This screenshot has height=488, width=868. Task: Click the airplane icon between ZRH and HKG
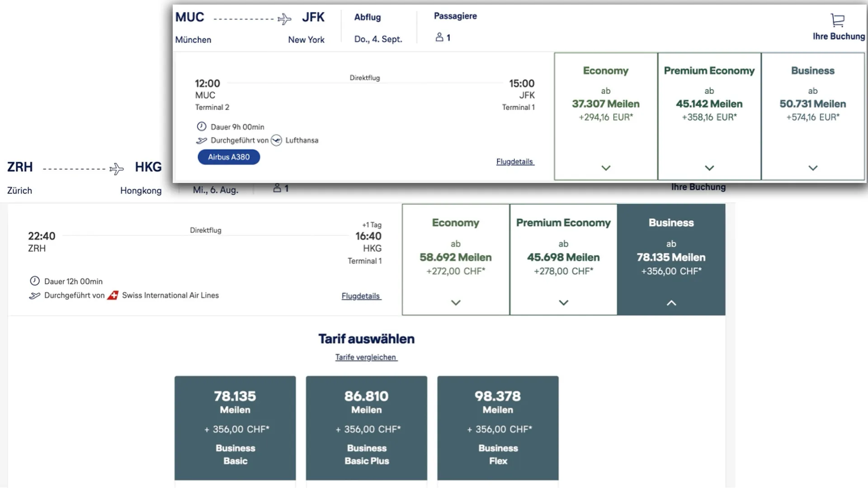[x=117, y=169]
